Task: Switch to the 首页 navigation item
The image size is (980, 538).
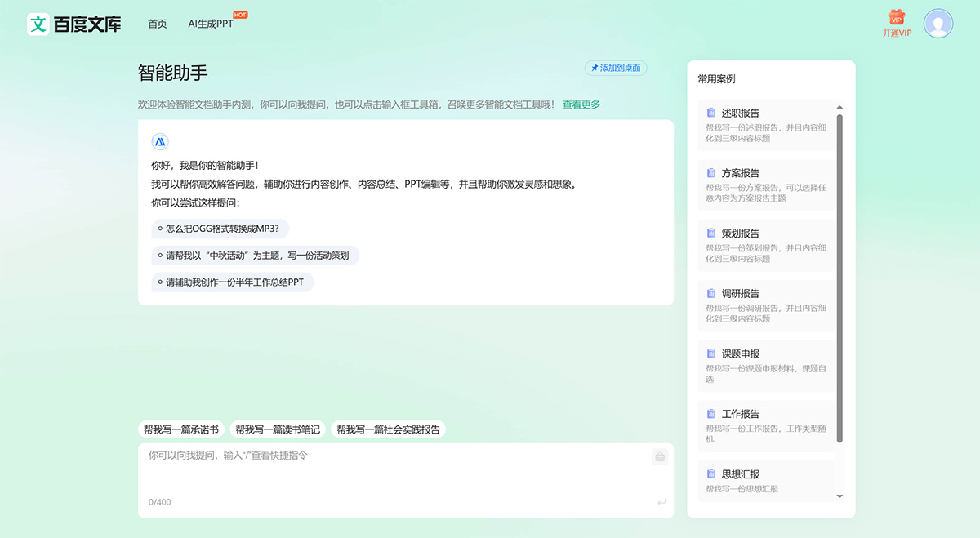Action: (x=157, y=24)
